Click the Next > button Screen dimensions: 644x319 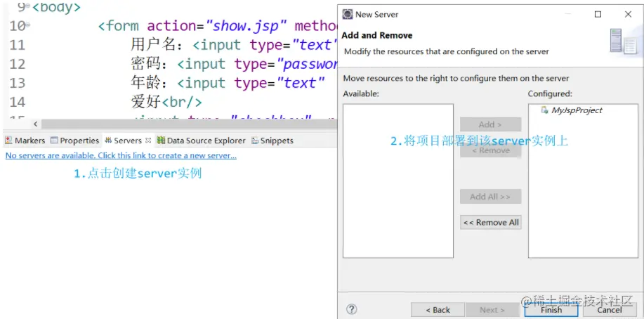point(492,310)
